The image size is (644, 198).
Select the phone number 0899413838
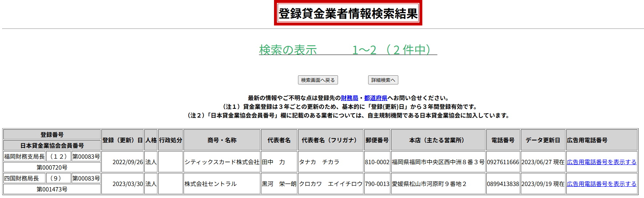tap(503, 184)
